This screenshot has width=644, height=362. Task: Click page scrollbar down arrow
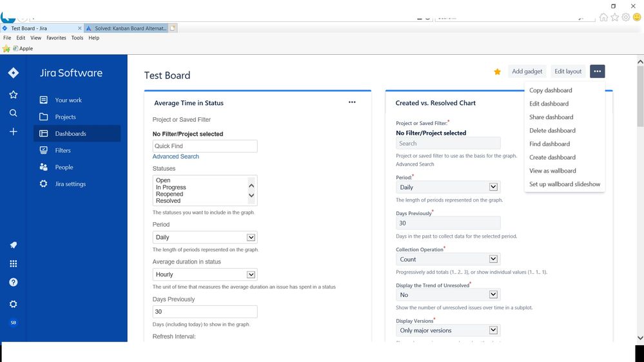[640, 338]
